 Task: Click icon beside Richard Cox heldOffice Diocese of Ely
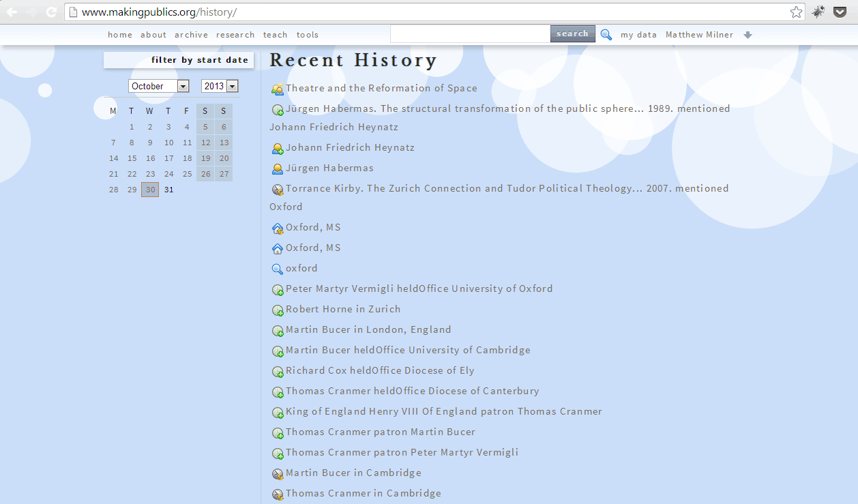click(278, 372)
